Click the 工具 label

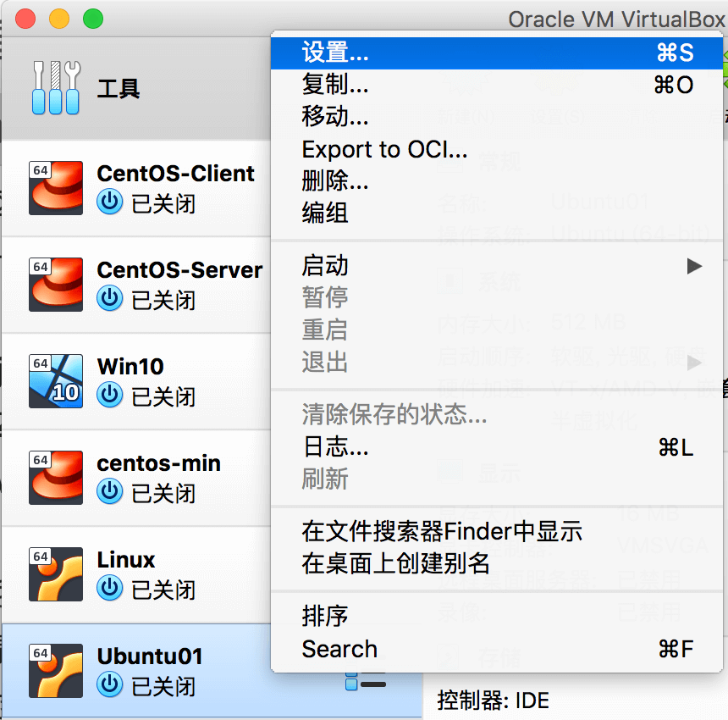click(x=119, y=89)
